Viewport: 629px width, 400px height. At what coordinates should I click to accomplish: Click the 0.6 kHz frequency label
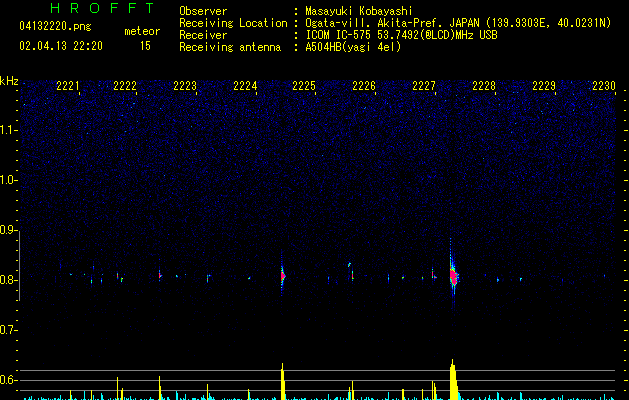(x=9, y=380)
